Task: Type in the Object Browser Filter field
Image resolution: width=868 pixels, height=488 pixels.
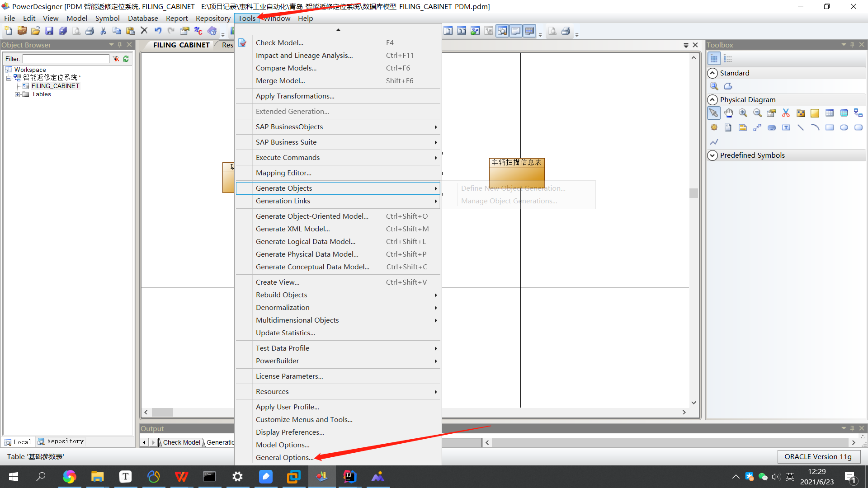Action: (66, 59)
